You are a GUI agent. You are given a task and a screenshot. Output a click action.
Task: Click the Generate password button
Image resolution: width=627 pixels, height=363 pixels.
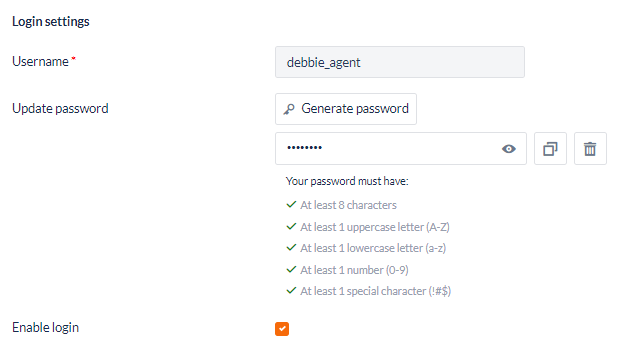tap(346, 109)
